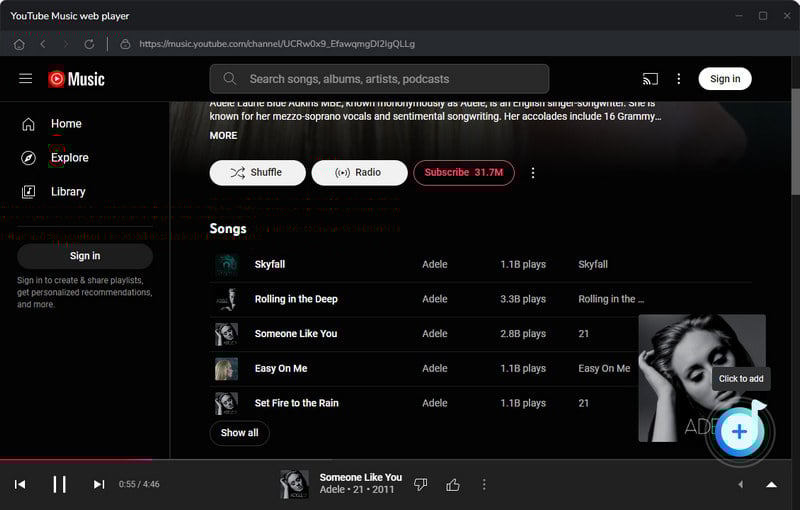Viewport: 800px width, 510px height.
Task: Open the hamburger guide menu
Action: click(x=26, y=79)
